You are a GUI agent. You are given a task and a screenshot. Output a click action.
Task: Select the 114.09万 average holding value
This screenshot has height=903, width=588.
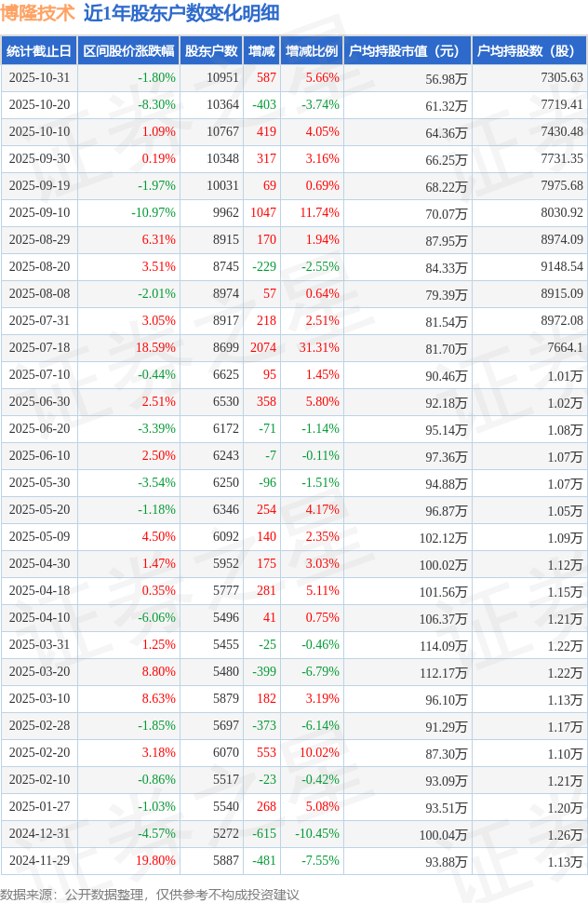tap(443, 646)
